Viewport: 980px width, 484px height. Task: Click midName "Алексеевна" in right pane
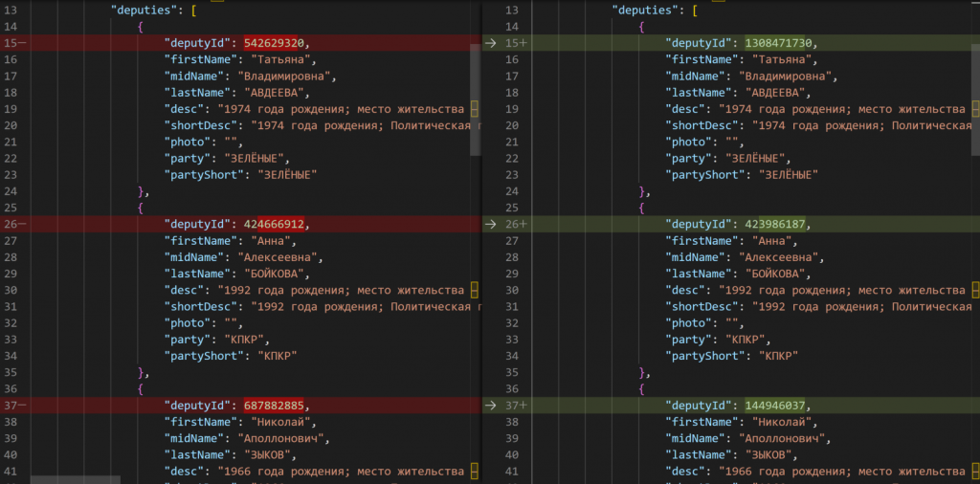point(778,257)
